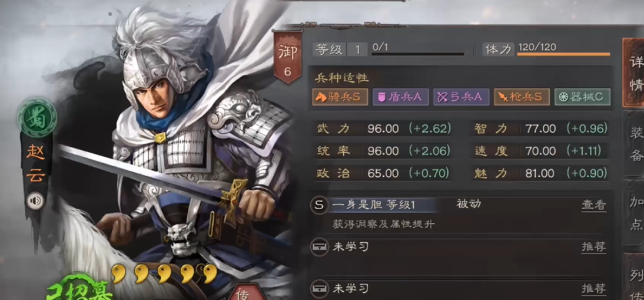
Task: Switch to the 装备 equipment tab
Action: (x=635, y=144)
